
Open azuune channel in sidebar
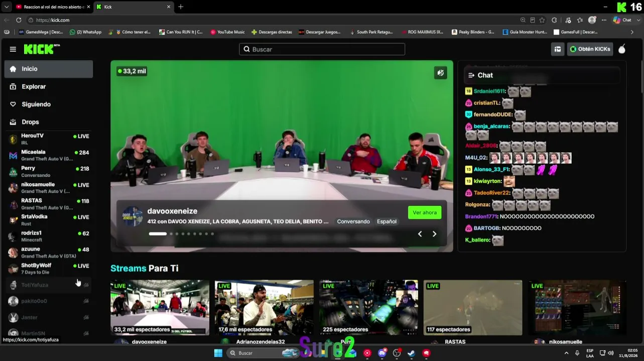(x=49, y=252)
